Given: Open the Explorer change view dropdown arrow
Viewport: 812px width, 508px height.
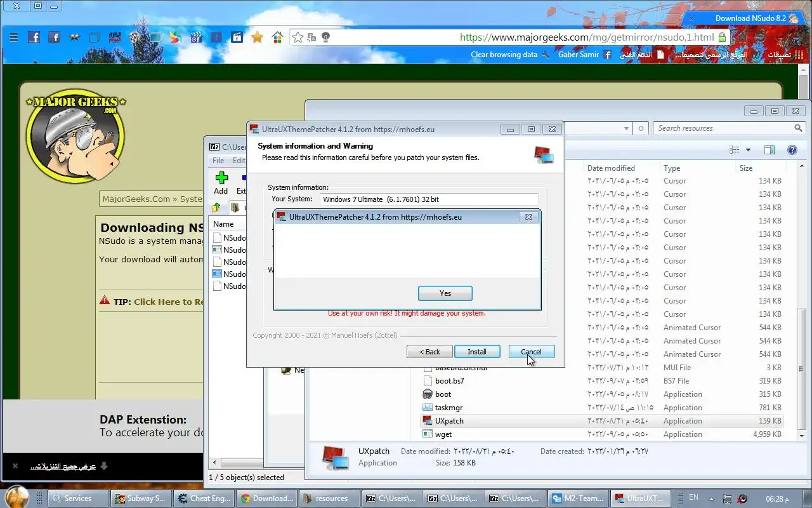Looking at the screenshot, I should coord(748,150).
